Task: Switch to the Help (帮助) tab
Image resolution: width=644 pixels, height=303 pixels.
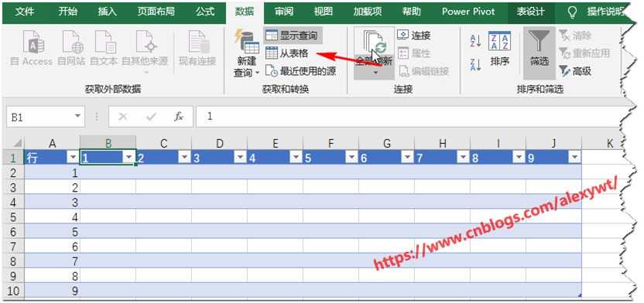Action: click(411, 12)
